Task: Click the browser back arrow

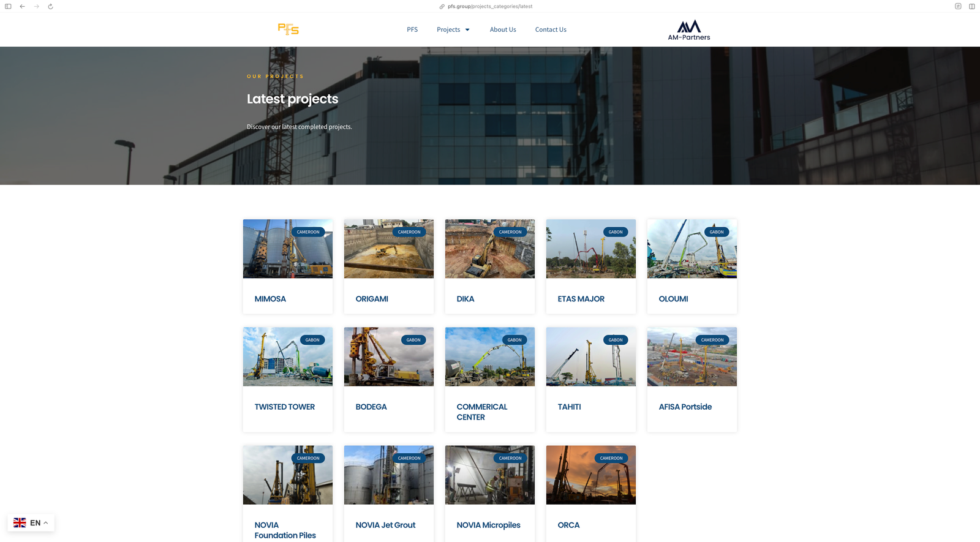Action: tap(22, 7)
